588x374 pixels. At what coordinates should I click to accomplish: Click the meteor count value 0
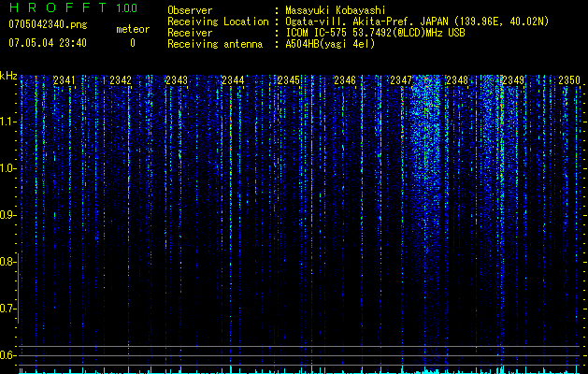pyautogui.click(x=133, y=43)
